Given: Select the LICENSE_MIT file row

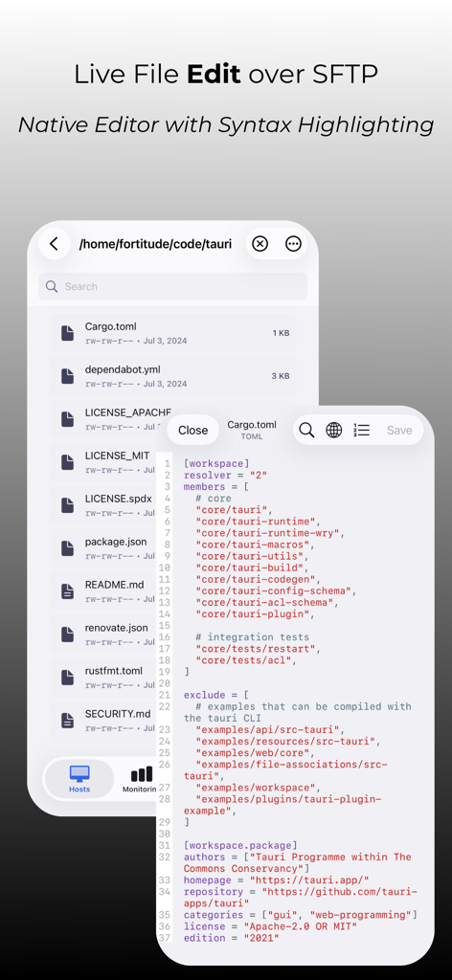Looking at the screenshot, I should tap(103, 462).
